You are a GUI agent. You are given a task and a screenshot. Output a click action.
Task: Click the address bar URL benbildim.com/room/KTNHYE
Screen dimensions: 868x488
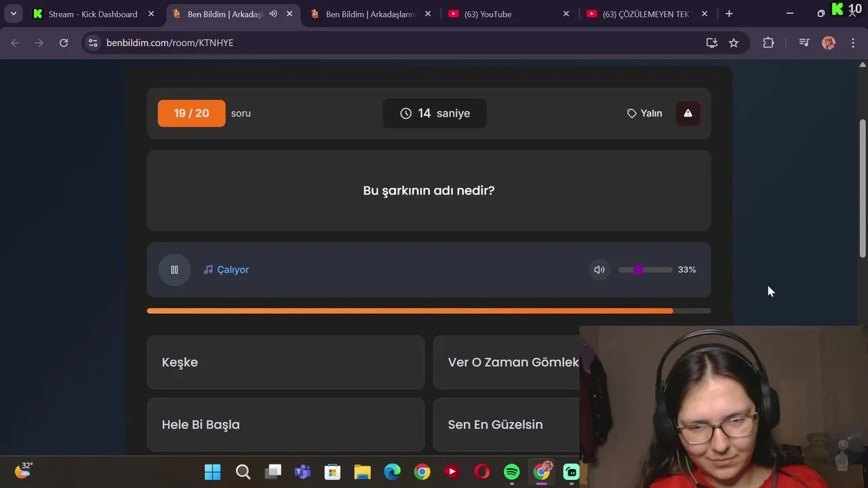[x=170, y=43]
